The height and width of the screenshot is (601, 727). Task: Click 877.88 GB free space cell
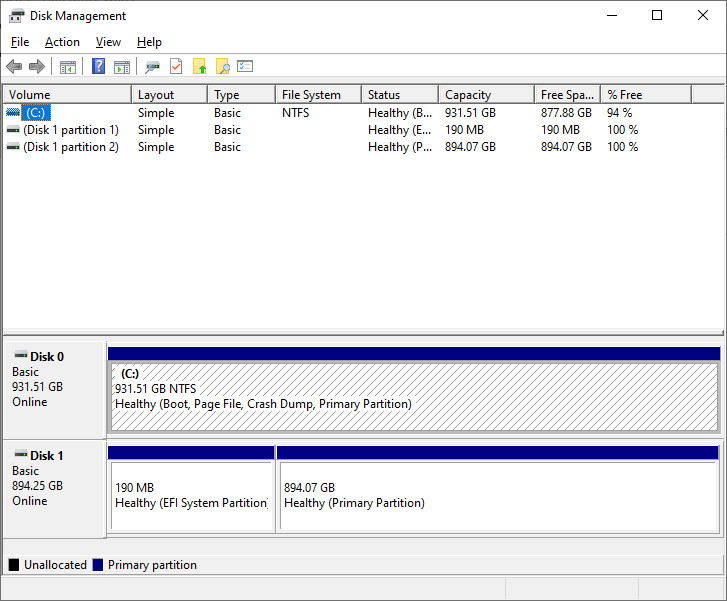point(566,113)
